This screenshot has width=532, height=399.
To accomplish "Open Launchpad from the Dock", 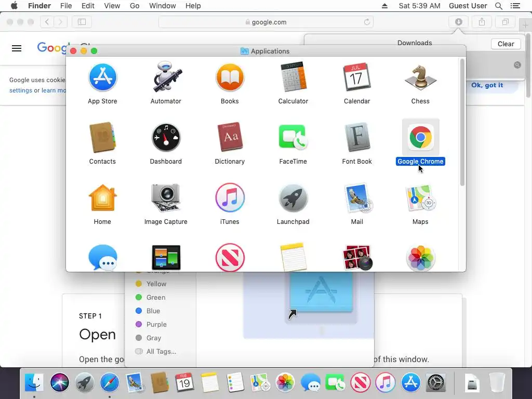I will (x=85, y=383).
